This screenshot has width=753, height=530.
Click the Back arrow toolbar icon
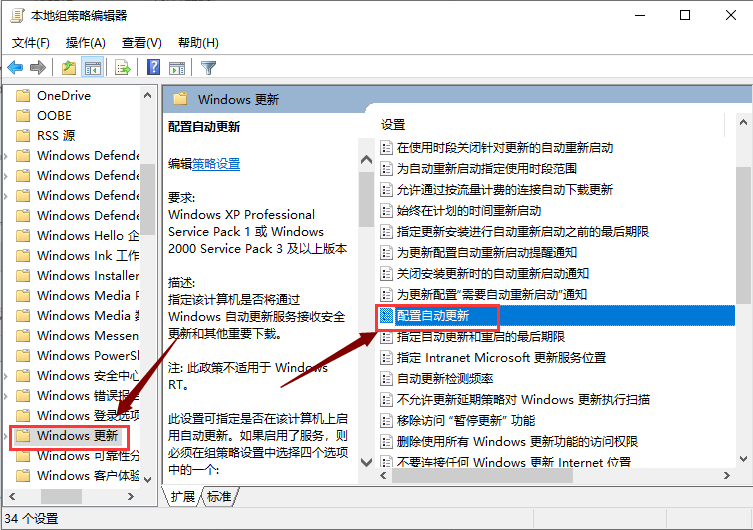tap(15, 68)
